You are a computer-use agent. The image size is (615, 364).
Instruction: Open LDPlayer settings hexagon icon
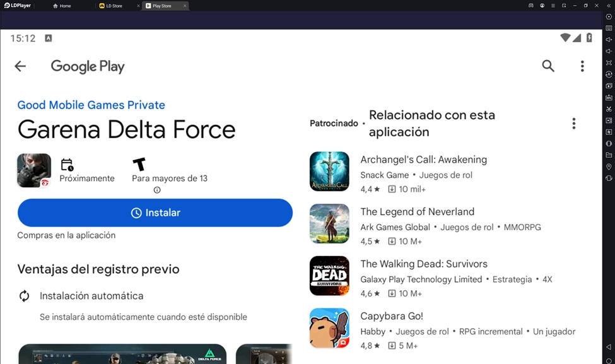[x=609, y=17]
